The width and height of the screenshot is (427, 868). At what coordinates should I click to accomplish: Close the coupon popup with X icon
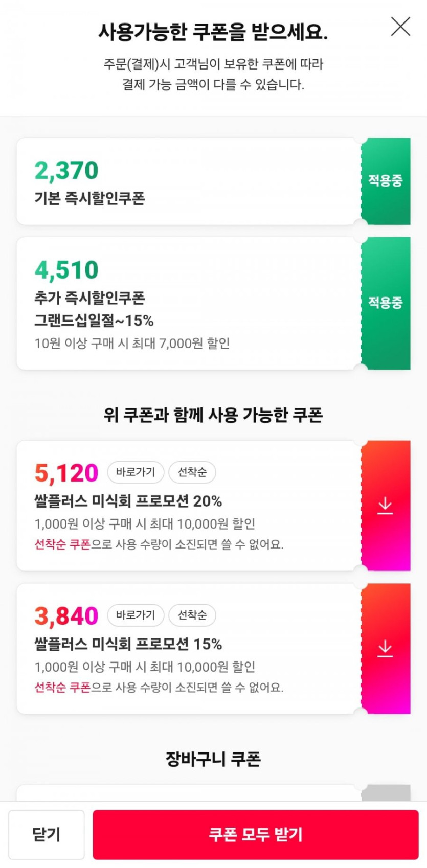tap(400, 27)
